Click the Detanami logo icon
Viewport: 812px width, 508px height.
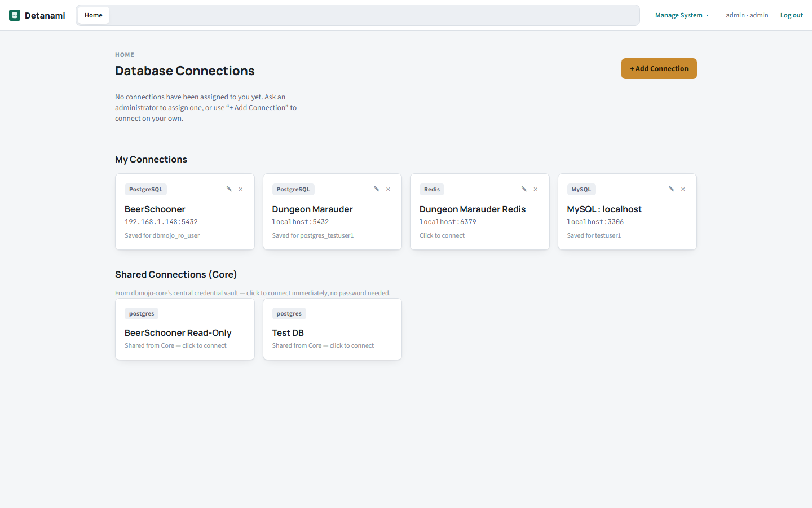point(15,15)
